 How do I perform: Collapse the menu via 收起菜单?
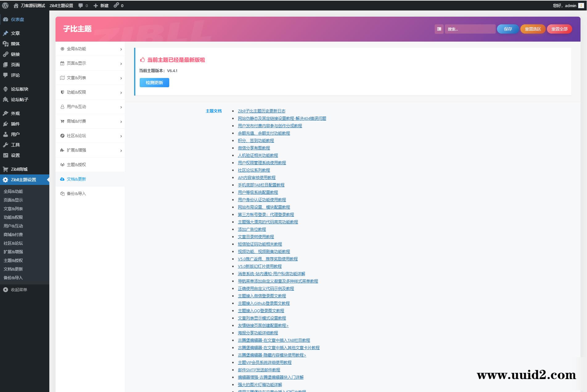pyautogui.click(x=15, y=290)
